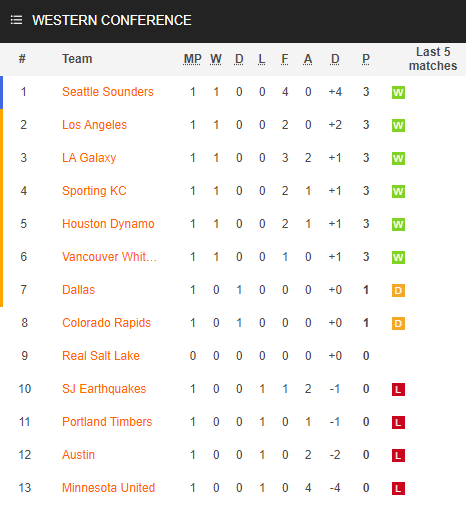Click Portland Timbers' red L badge
The image size is (466, 505).
coord(398,422)
